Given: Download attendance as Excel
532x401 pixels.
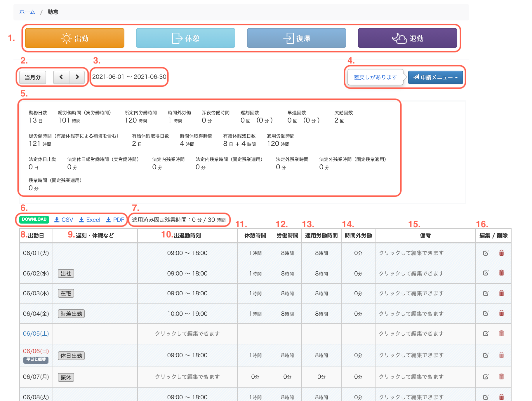Looking at the screenshot, I should (x=89, y=220).
